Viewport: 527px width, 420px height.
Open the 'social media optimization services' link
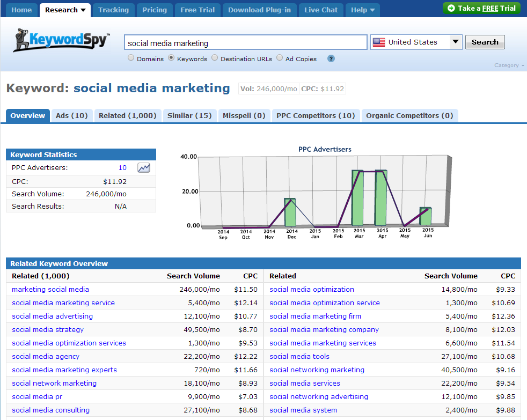click(69, 343)
